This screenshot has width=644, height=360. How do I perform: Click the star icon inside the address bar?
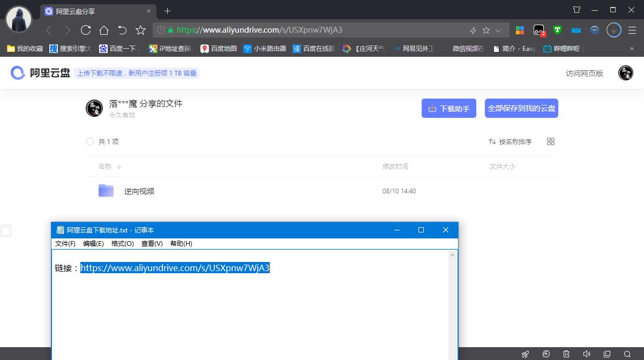[x=486, y=31]
